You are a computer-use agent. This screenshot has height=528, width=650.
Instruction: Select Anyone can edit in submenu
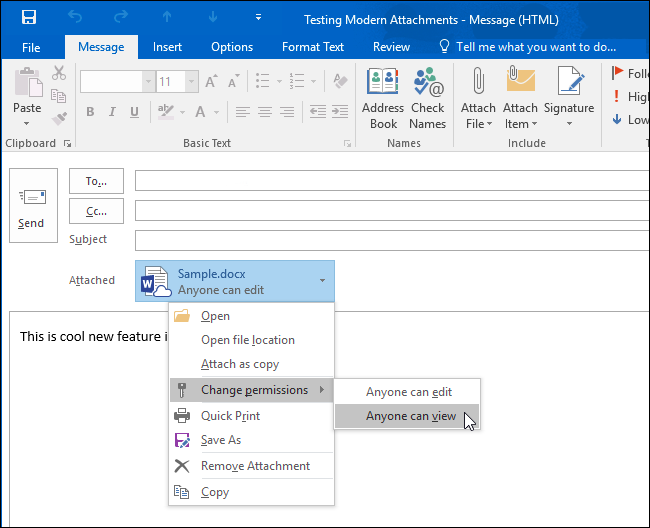pyautogui.click(x=407, y=392)
